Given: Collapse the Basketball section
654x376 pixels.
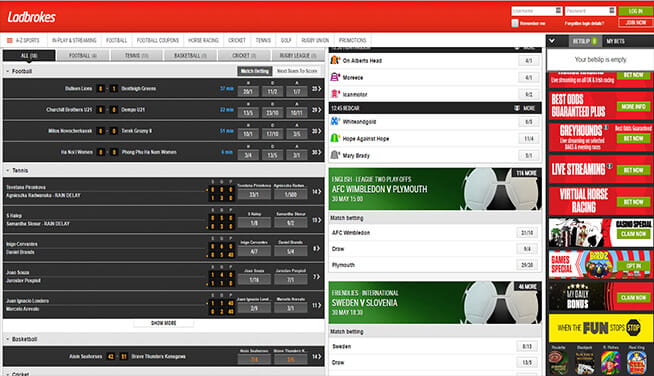Looking at the screenshot, I should pos(8,339).
